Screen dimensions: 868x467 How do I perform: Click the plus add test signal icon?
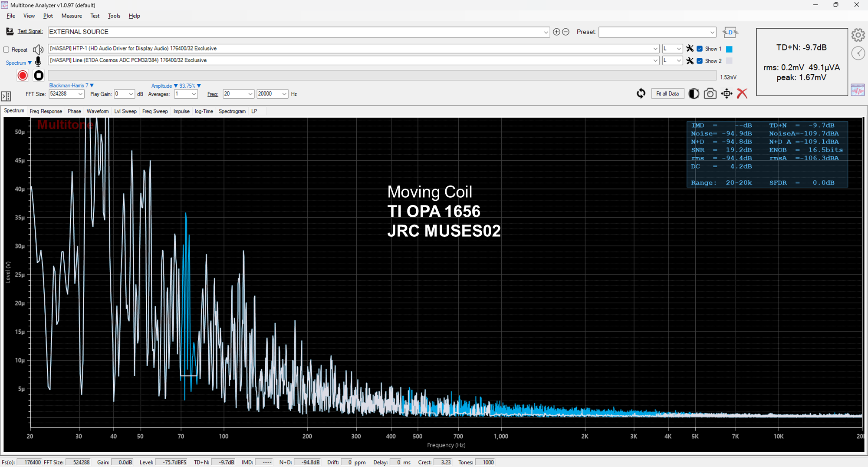(556, 32)
